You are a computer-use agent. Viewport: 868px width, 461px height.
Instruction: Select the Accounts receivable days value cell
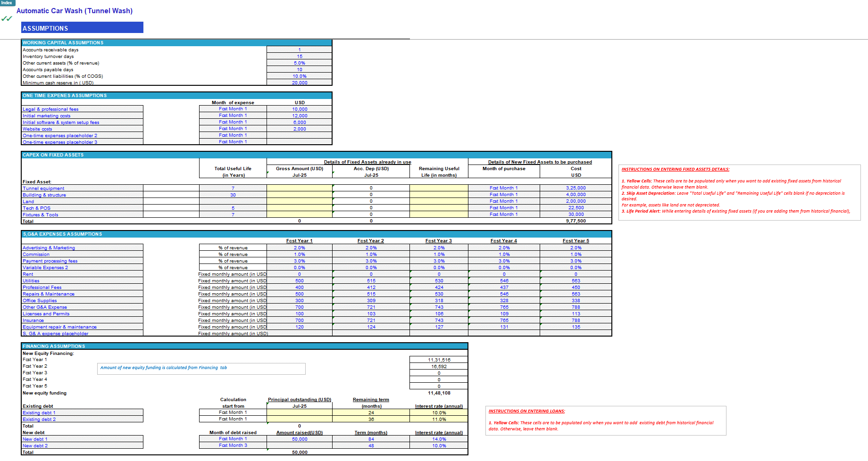[x=300, y=49]
